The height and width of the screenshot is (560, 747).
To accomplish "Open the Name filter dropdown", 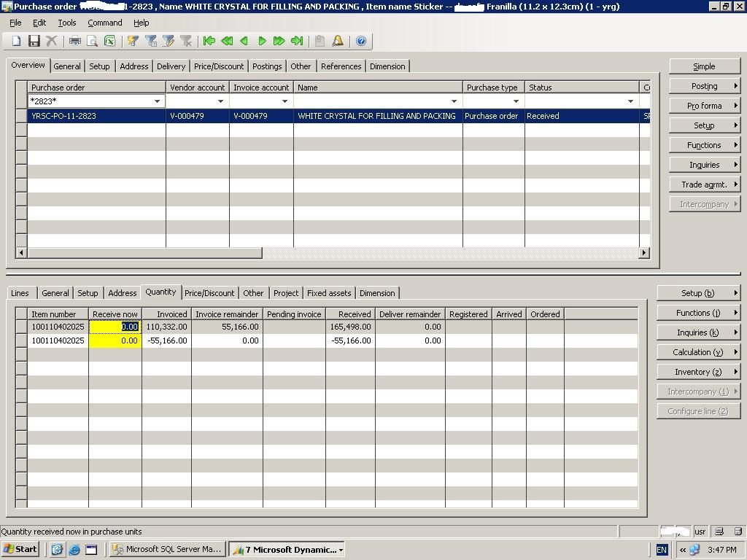I will pyautogui.click(x=454, y=101).
